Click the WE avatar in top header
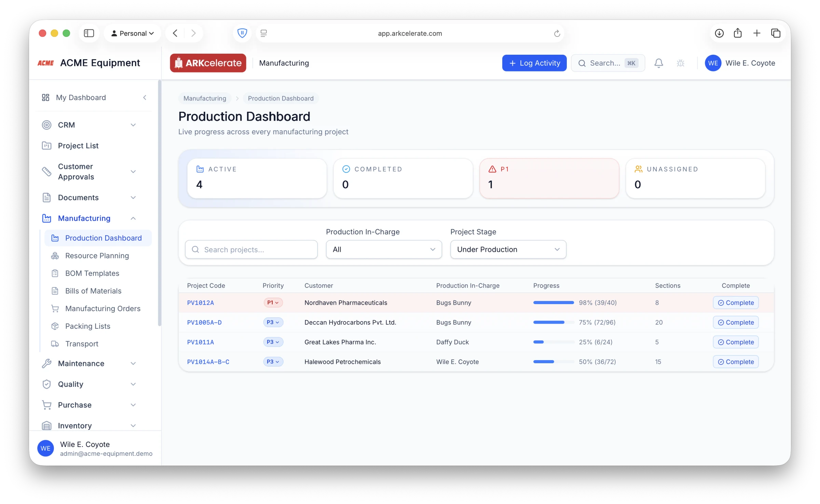 (713, 63)
